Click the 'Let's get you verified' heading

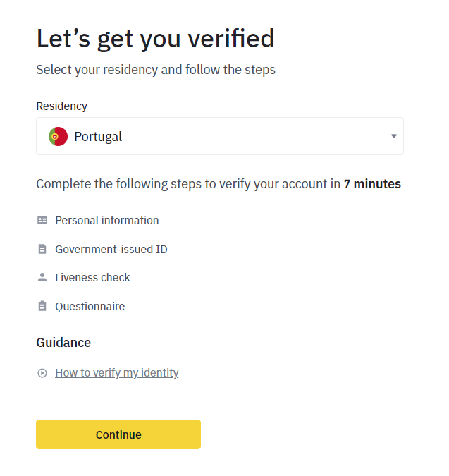pos(155,38)
